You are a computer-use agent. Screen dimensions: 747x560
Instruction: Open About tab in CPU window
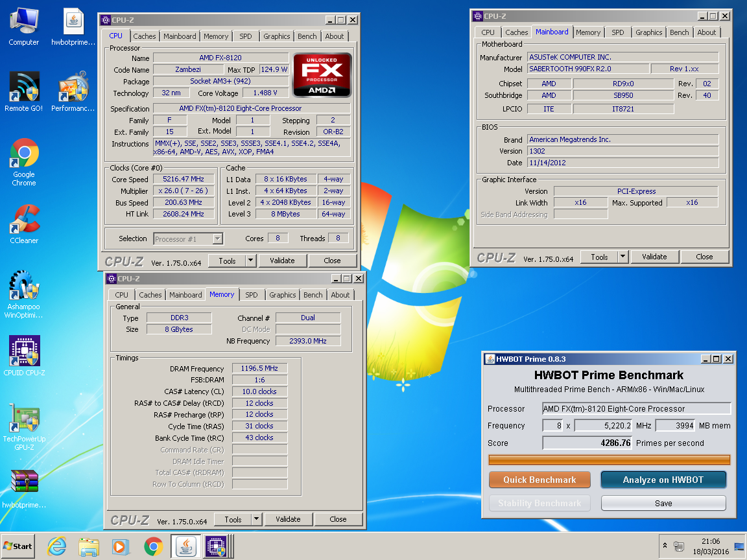tap(335, 36)
